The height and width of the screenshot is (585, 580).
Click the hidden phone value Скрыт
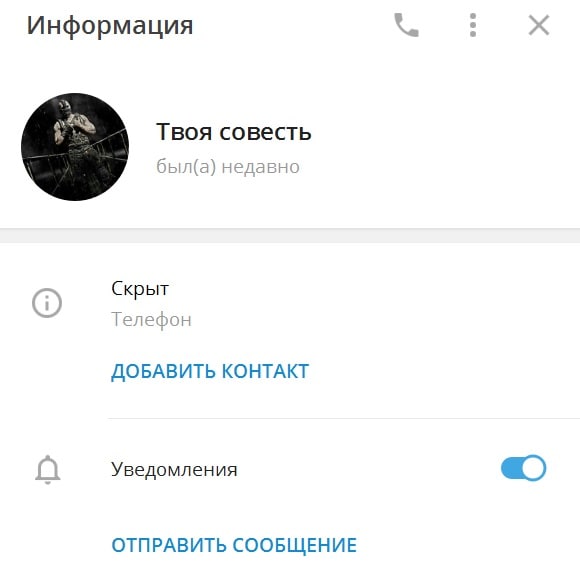[140, 289]
